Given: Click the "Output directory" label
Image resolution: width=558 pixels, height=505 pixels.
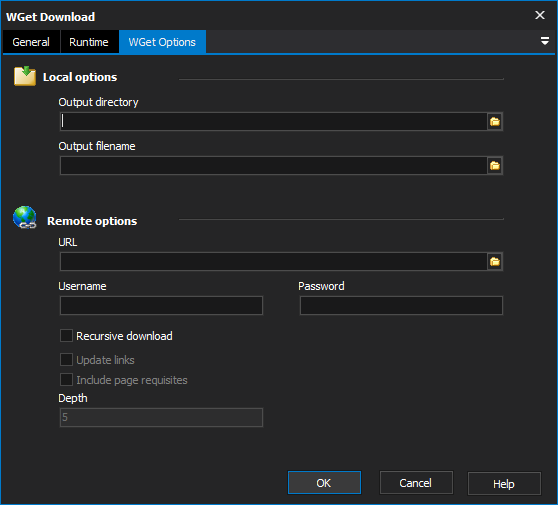Looking at the screenshot, I should [98, 102].
